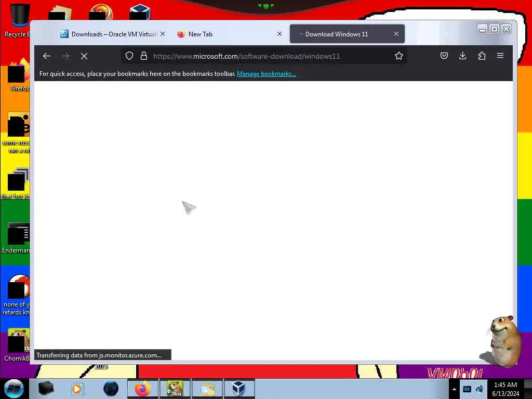
Task: Close the New Tab tab
Action: point(279,34)
